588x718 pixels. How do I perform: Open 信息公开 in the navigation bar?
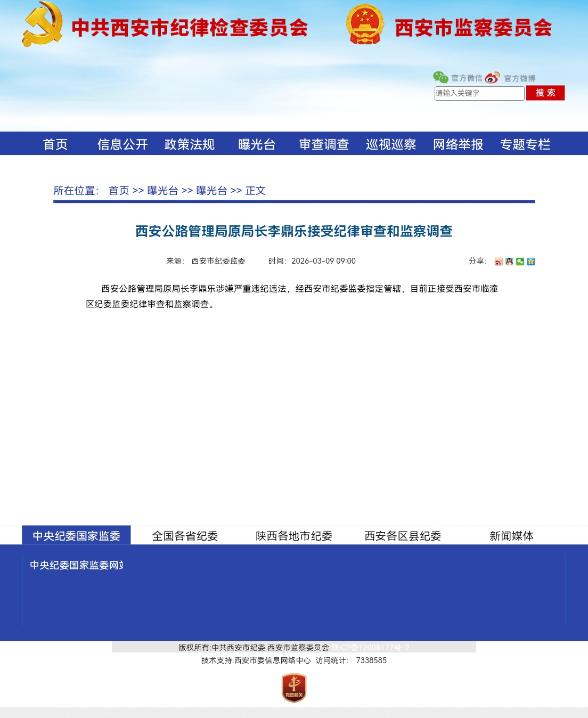tap(123, 144)
